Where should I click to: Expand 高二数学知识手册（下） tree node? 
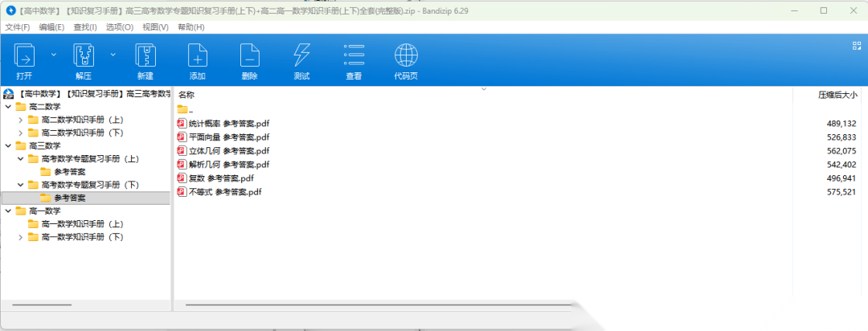[21, 133]
